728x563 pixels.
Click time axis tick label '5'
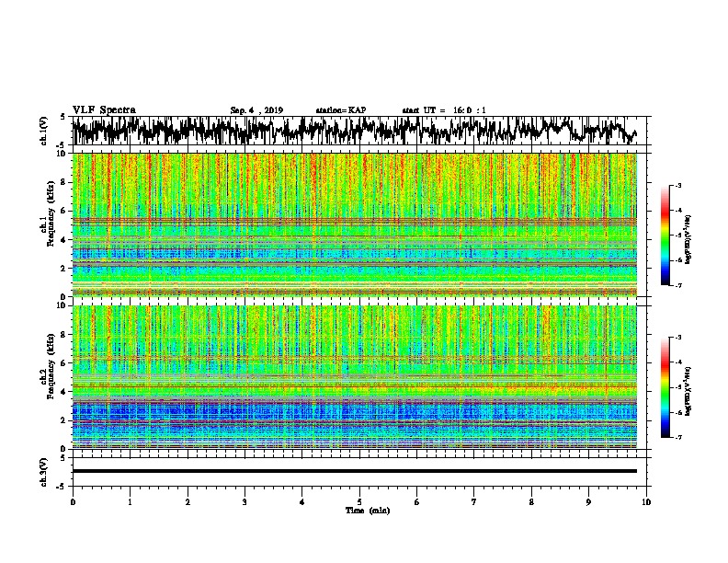pos(359,502)
